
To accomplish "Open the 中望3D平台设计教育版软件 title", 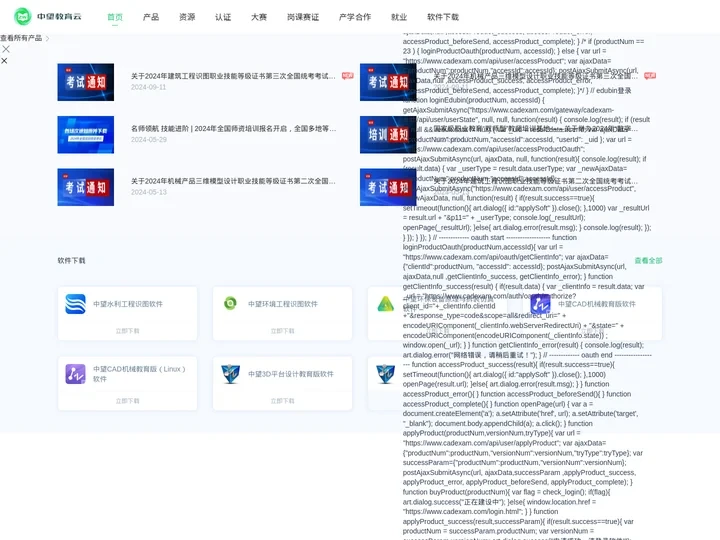I will [291, 374].
